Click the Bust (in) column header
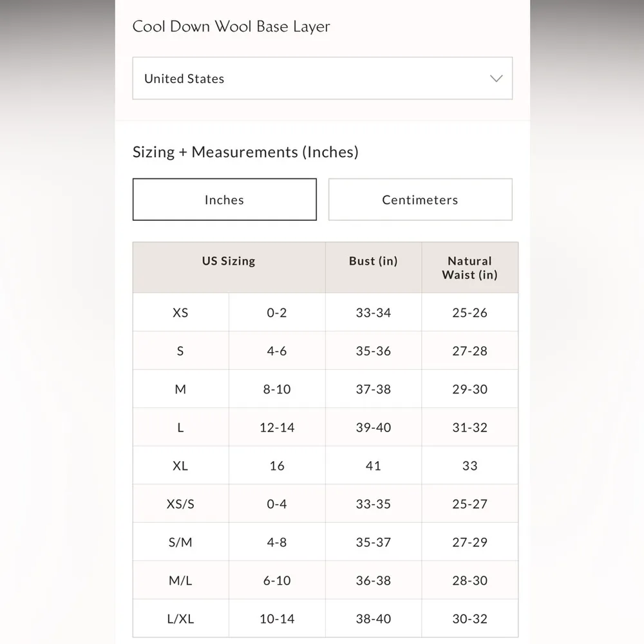 (374, 261)
